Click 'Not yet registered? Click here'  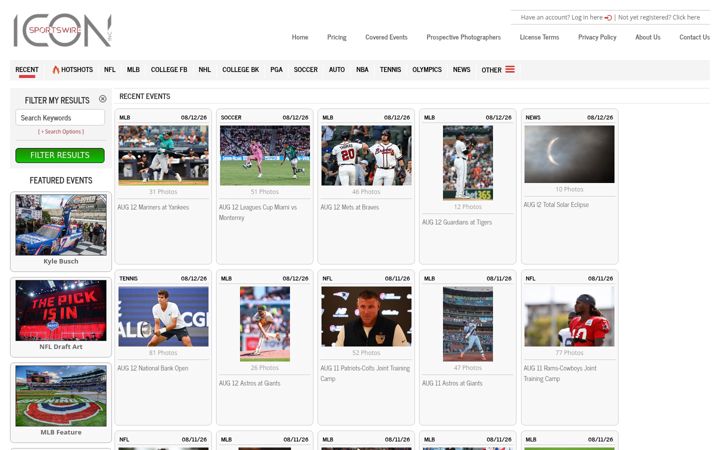tap(659, 17)
